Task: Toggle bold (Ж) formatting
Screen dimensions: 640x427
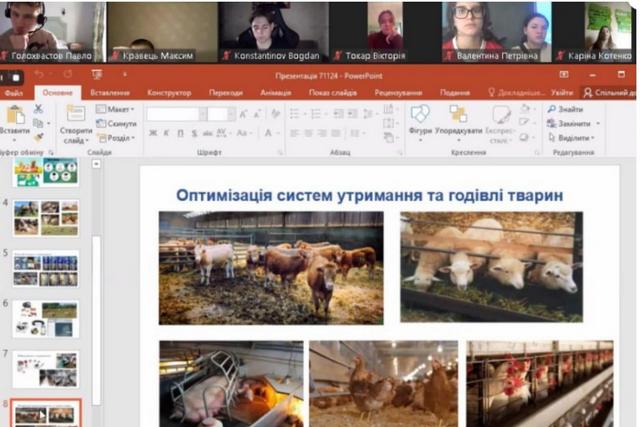Action: (152, 133)
